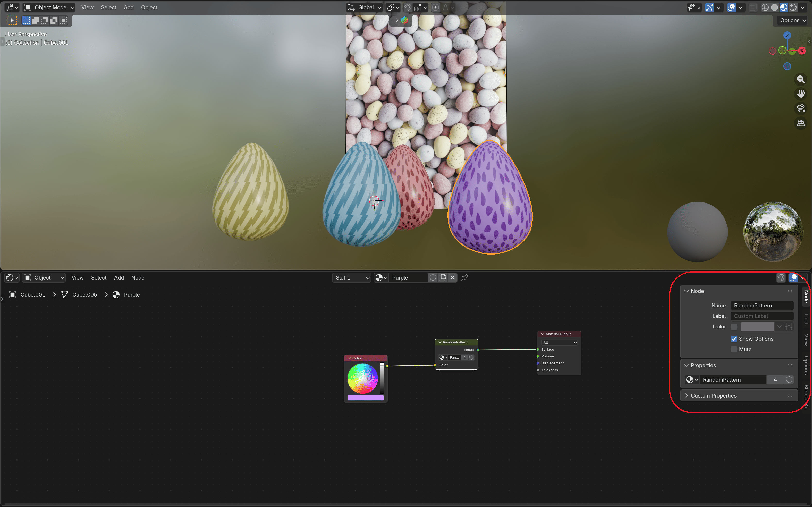Viewport: 812px width, 507px height.
Task: Switch to Wireframe viewport shading
Action: point(765,7)
